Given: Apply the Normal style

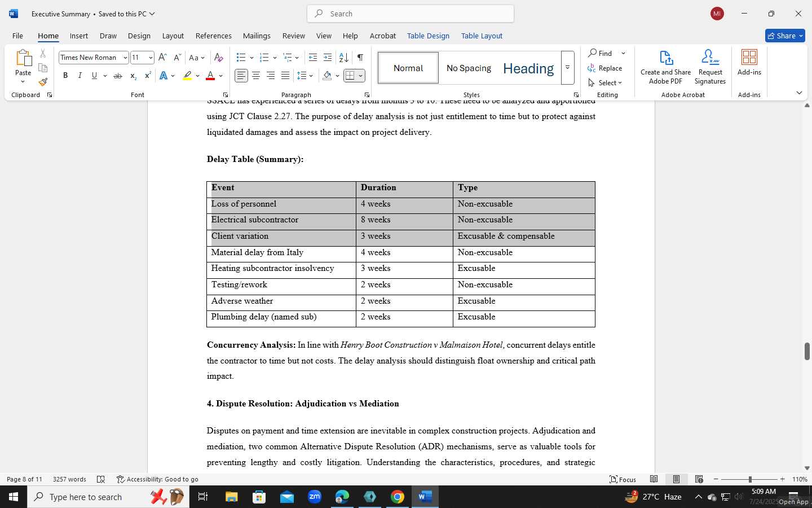Looking at the screenshot, I should [408, 68].
